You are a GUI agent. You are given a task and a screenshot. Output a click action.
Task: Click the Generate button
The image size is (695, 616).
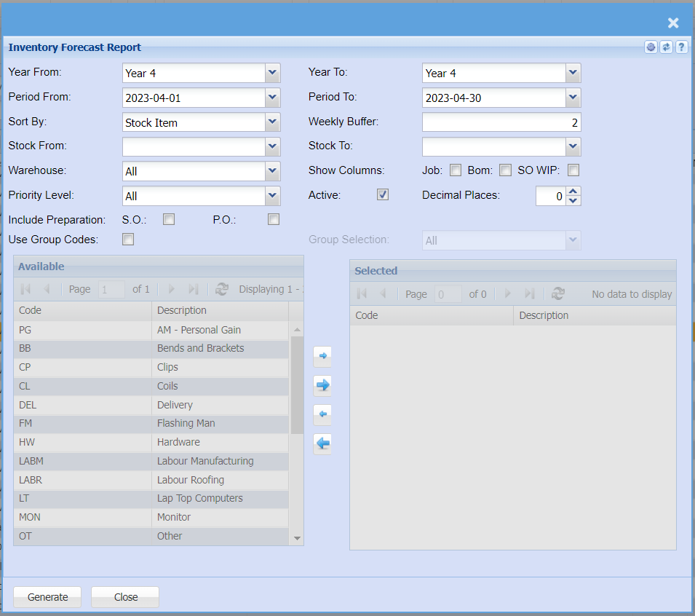click(x=47, y=597)
